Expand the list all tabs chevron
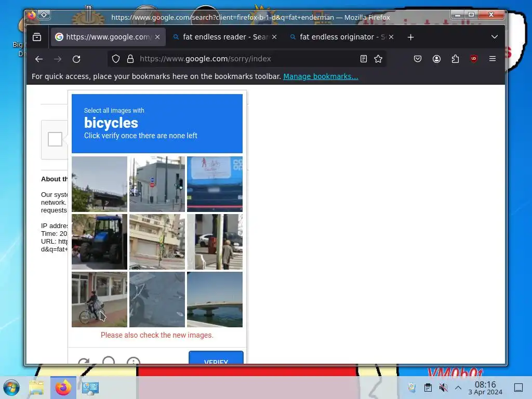This screenshot has height=399, width=532. pyautogui.click(x=495, y=37)
